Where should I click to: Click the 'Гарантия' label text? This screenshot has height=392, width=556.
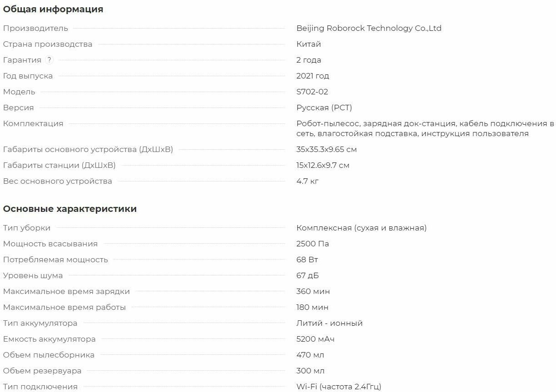[22, 60]
